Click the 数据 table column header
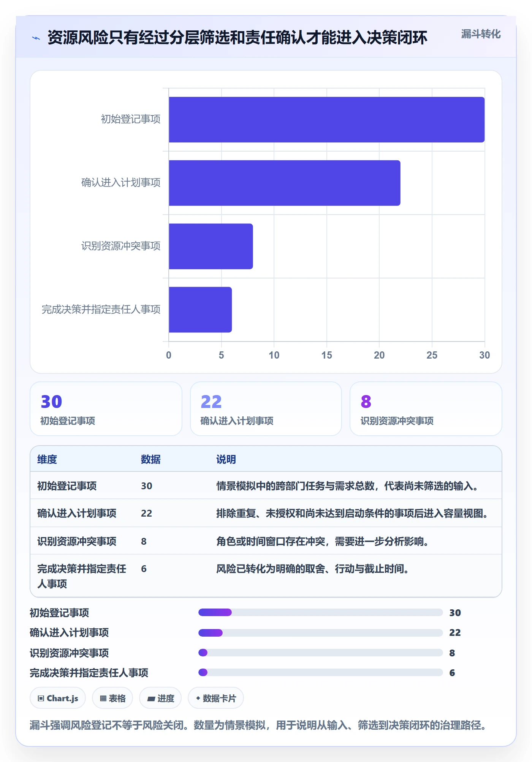532x762 pixels. (x=151, y=459)
